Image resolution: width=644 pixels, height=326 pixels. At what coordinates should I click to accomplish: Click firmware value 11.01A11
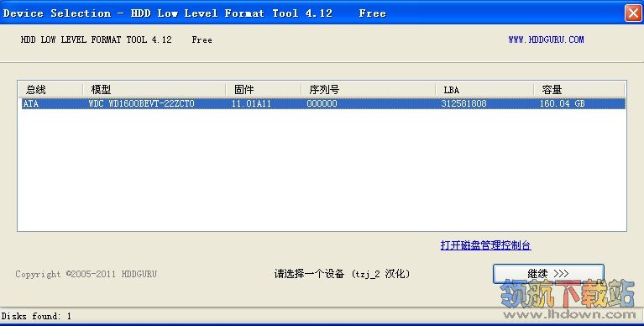pyautogui.click(x=251, y=103)
